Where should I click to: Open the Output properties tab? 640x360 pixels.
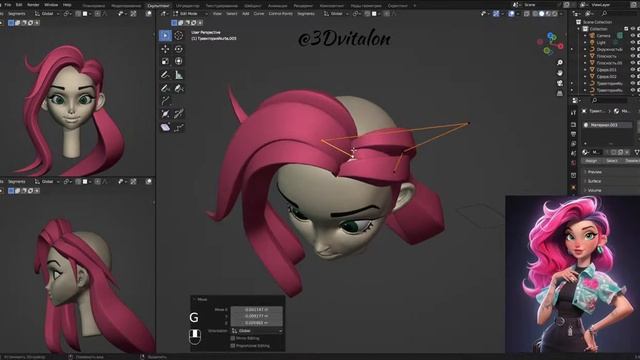click(x=573, y=134)
